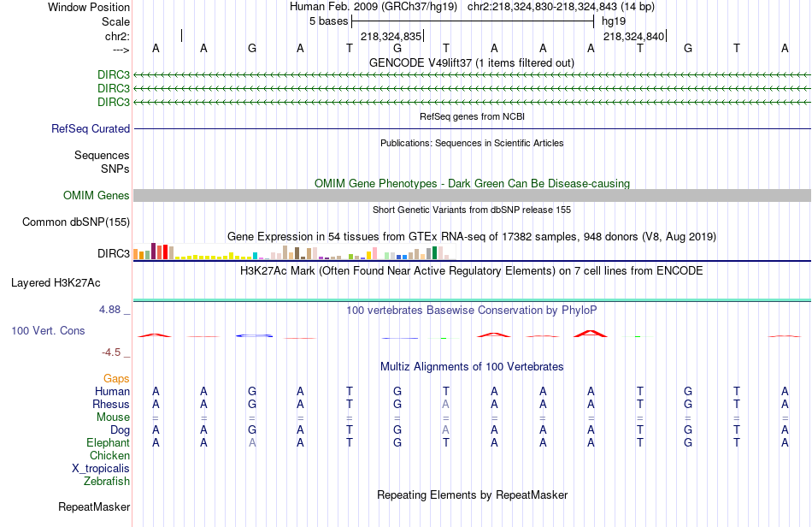The image size is (812, 527).
Task: Select the 218,324,835 coordinate marker
Action: (x=391, y=36)
